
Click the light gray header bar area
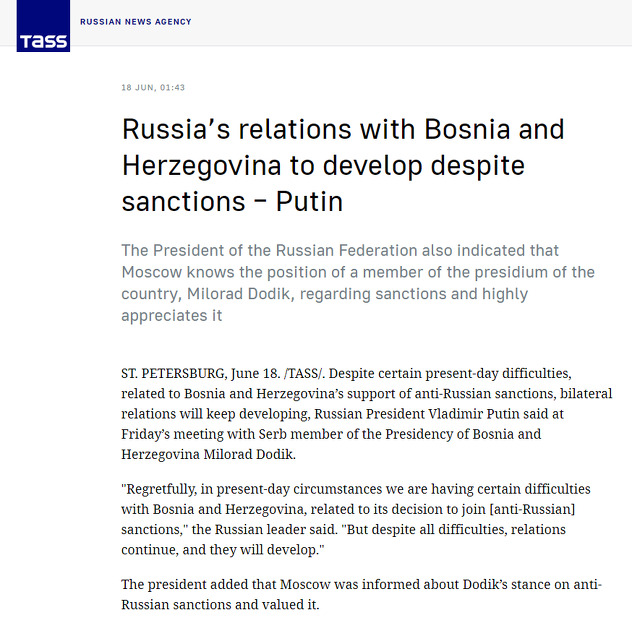click(351, 22)
